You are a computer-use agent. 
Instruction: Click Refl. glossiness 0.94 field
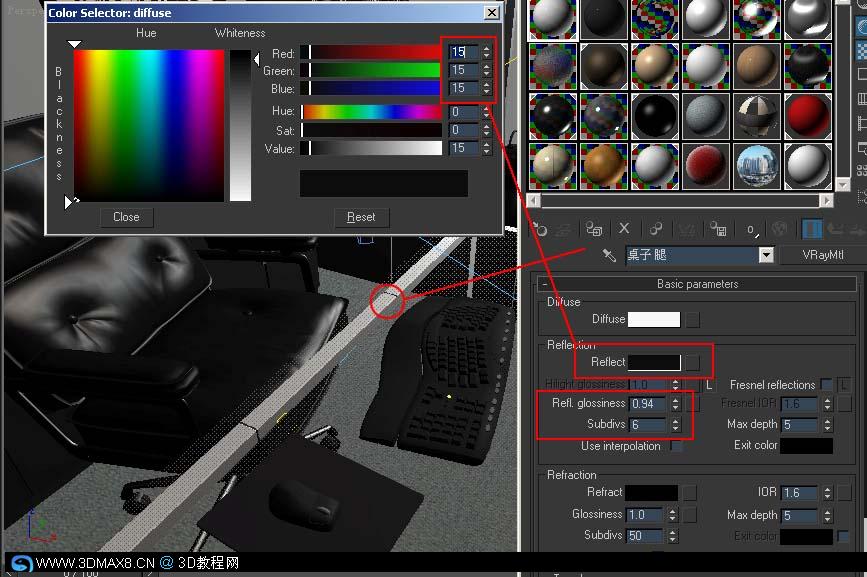tap(649, 404)
